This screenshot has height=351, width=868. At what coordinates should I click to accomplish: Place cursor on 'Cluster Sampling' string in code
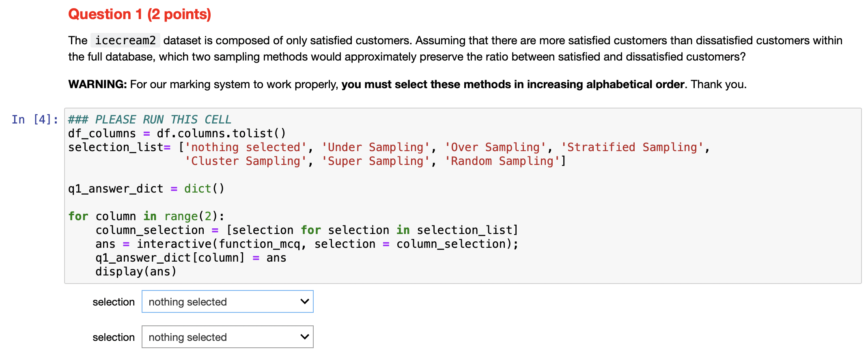tap(246, 161)
